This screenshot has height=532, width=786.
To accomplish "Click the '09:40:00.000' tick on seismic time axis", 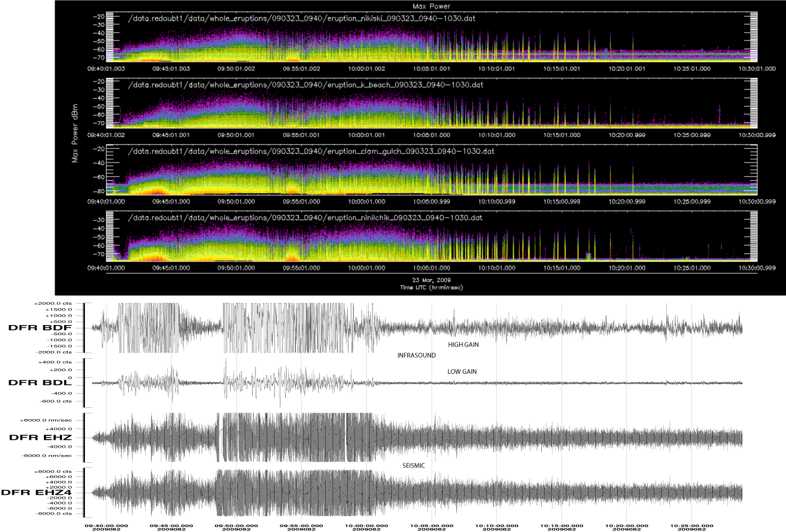I will click(106, 527).
